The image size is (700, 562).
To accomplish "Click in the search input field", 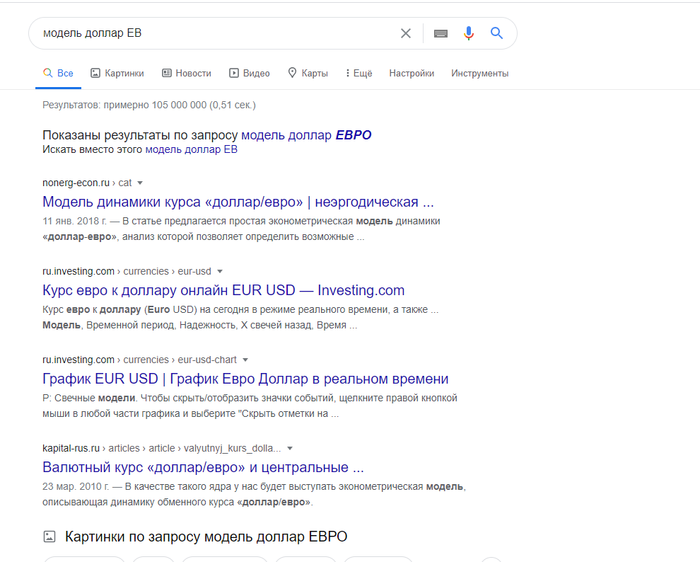I will [x=214, y=33].
